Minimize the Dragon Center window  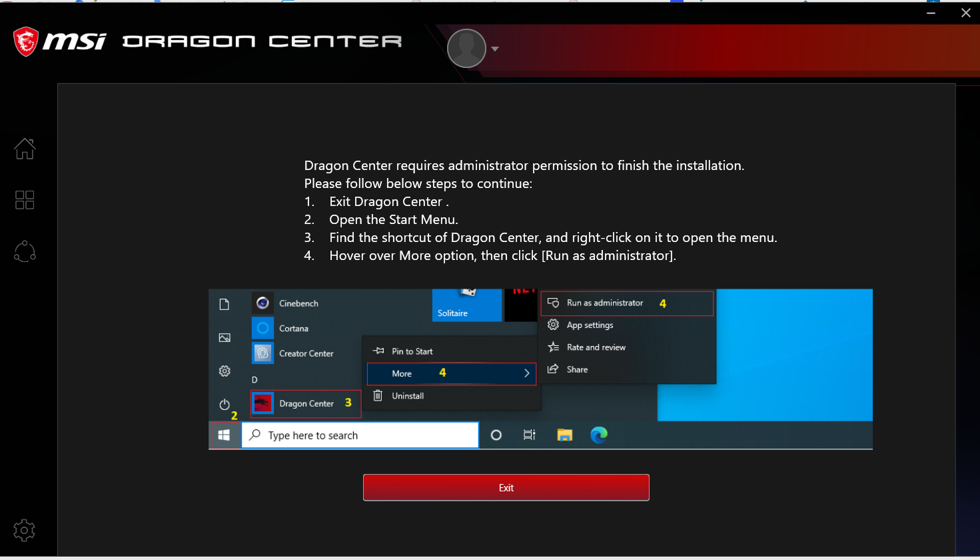(x=931, y=13)
